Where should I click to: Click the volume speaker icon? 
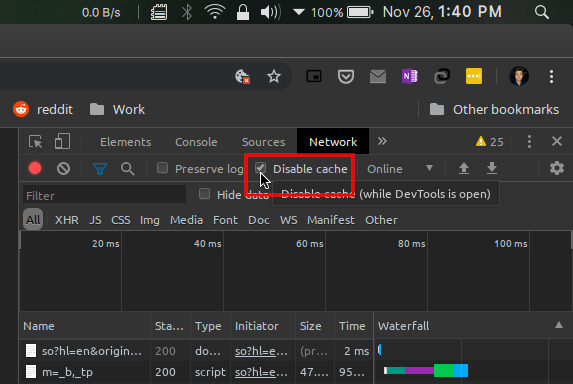click(x=271, y=12)
